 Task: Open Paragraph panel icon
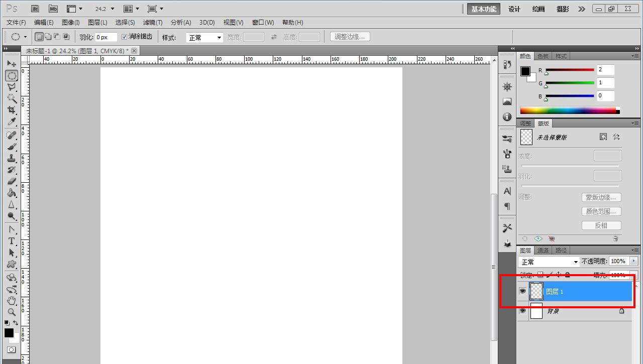coord(507,206)
